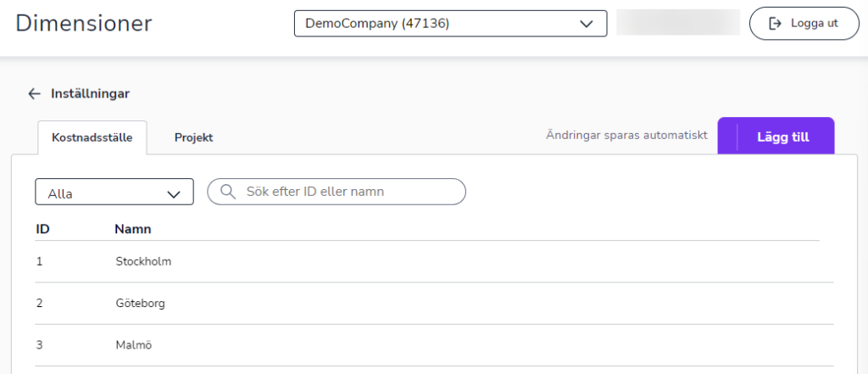Select the Kostnadsställe tab
This screenshot has width=868, height=374.
pos(92,137)
